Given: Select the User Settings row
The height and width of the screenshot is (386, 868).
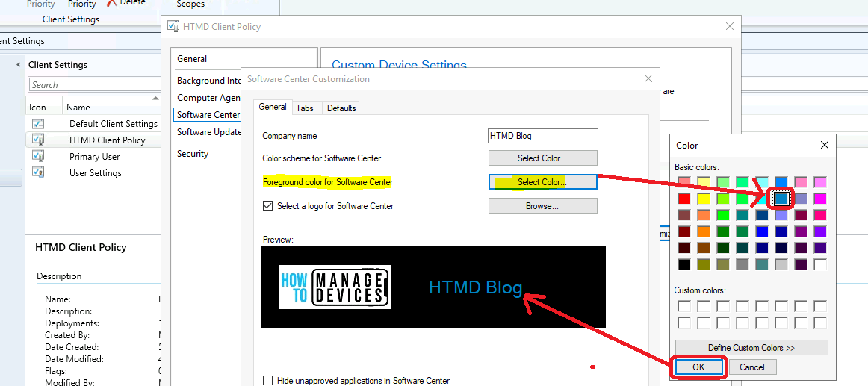Looking at the screenshot, I should (x=93, y=172).
